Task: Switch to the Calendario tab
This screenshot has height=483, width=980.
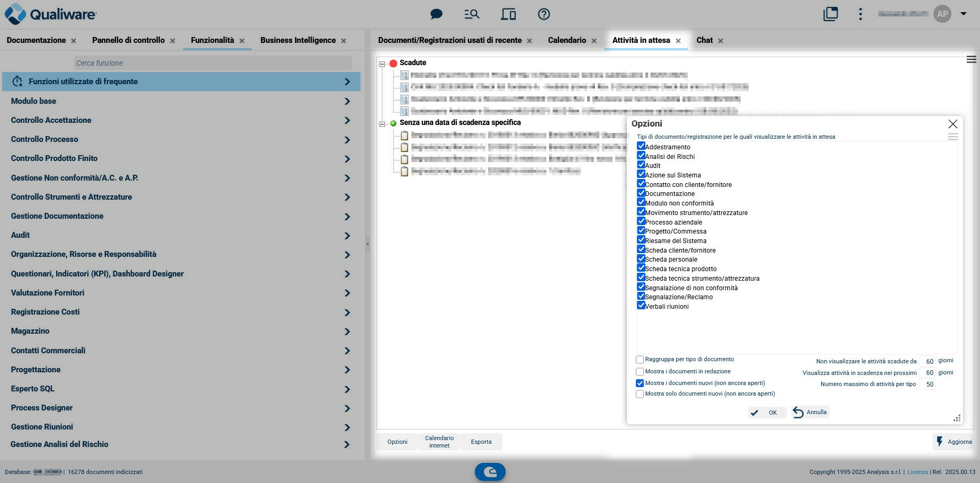Action: (567, 40)
